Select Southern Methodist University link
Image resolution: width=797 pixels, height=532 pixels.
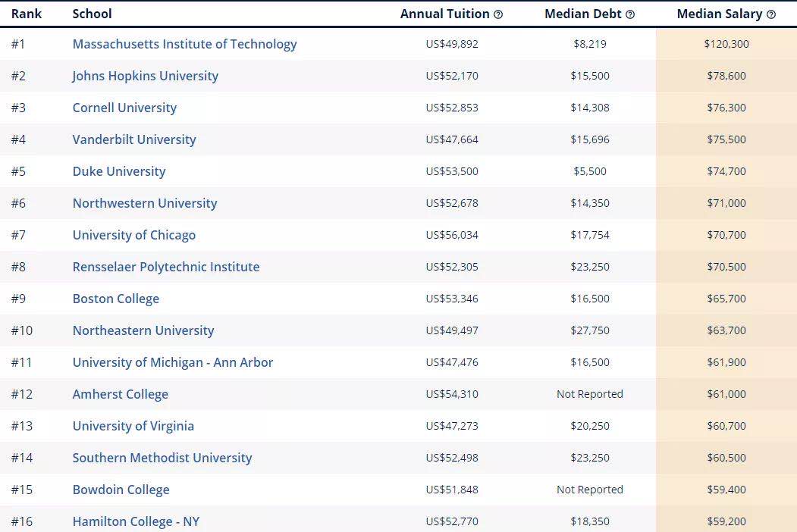[162, 458]
